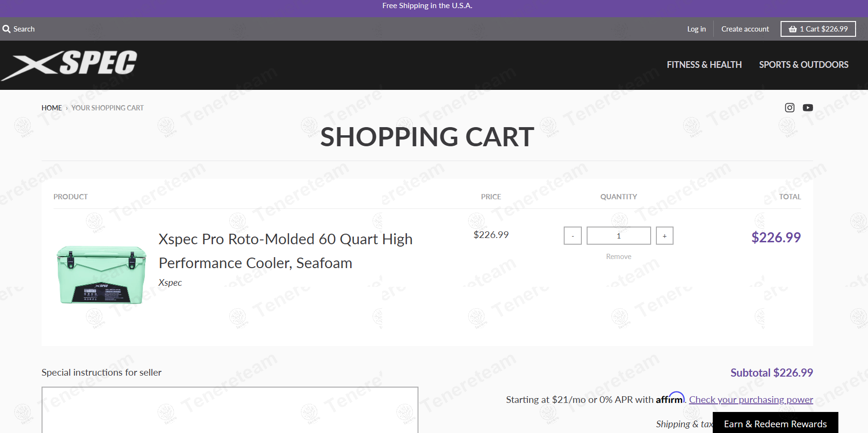Click the Search text in header
This screenshot has height=433, width=868.
point(24,29)
